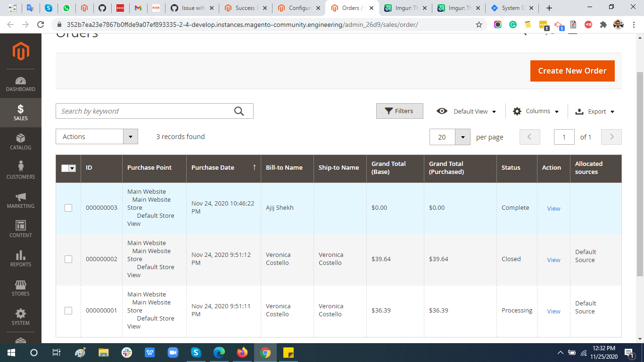
Task: Switch to the Imgur browser tab
Action: coord(405,8)
